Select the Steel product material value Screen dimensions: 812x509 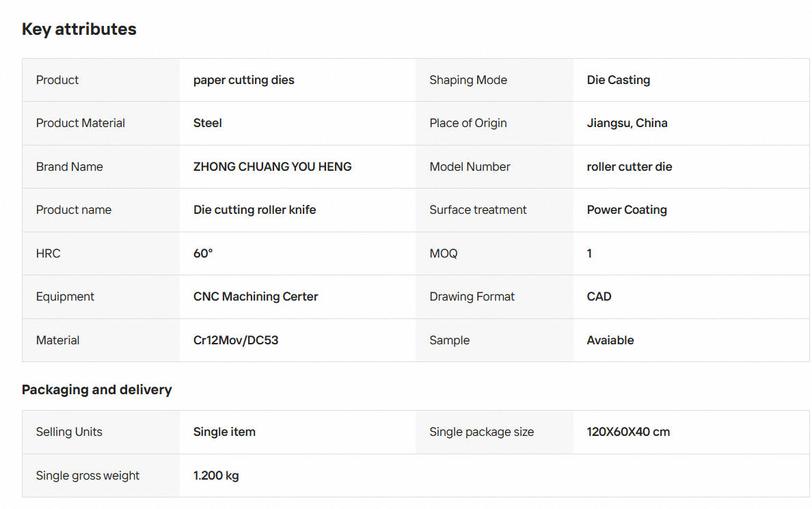point(208,123)
